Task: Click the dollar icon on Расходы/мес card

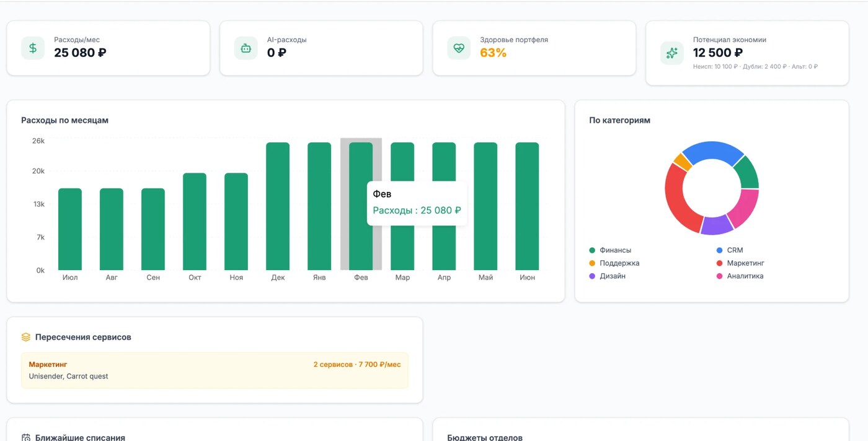Action: (33, 48)
